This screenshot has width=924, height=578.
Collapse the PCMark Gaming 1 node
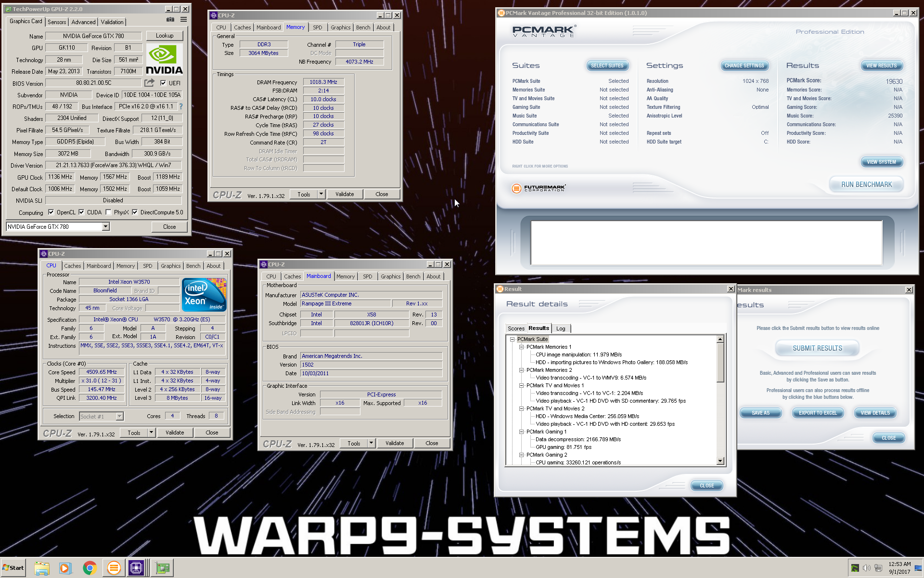(x=521, y=432)
